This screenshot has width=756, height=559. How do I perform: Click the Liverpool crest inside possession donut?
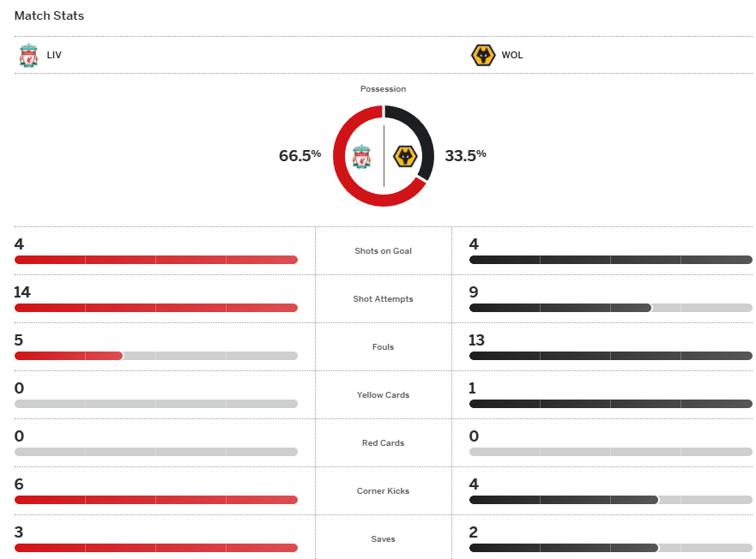362,157
